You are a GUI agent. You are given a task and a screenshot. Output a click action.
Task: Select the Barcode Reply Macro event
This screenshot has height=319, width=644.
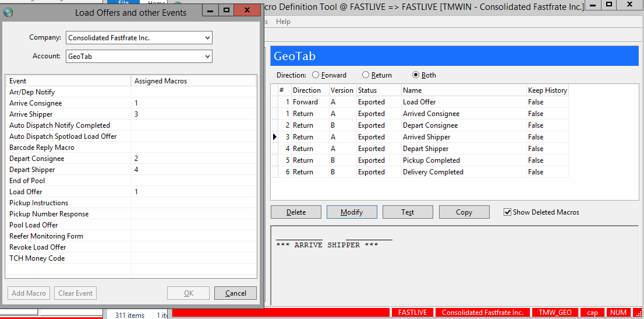click(131, 148)
